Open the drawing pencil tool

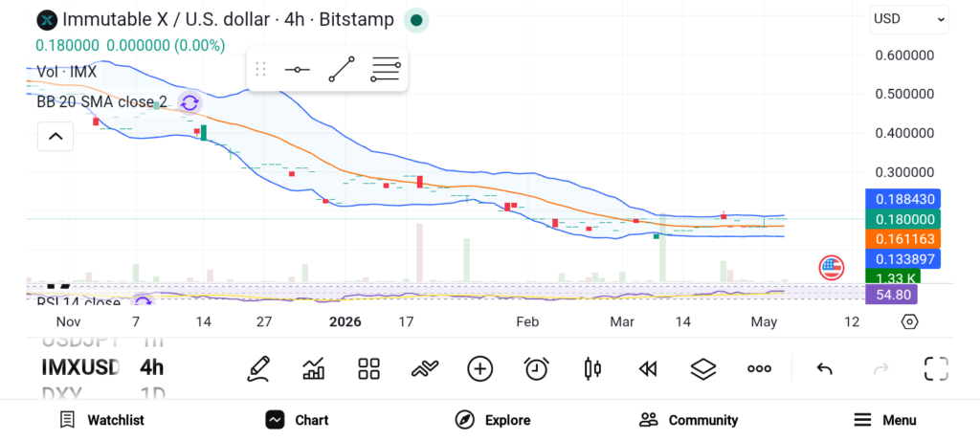258,368
